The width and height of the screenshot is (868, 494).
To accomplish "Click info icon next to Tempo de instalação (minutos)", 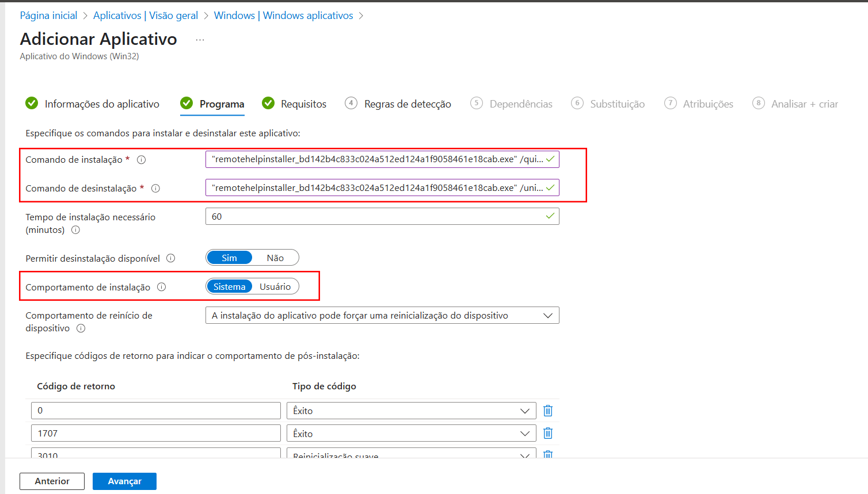I will (75, 230).
